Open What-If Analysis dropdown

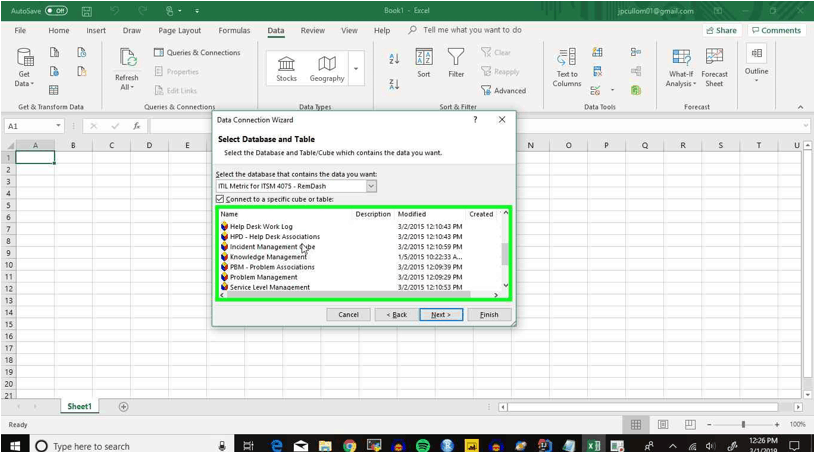tap(681, 67)
